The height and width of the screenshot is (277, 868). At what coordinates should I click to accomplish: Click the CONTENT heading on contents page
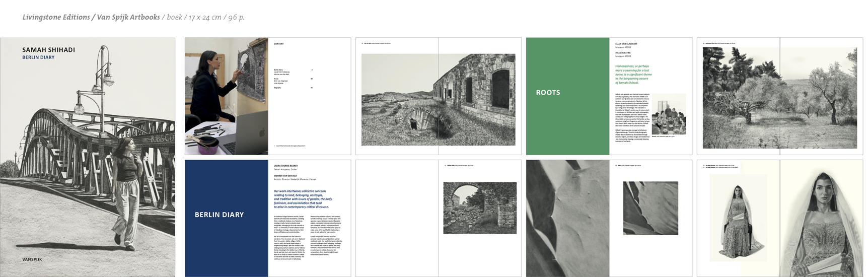pos(279,44)
